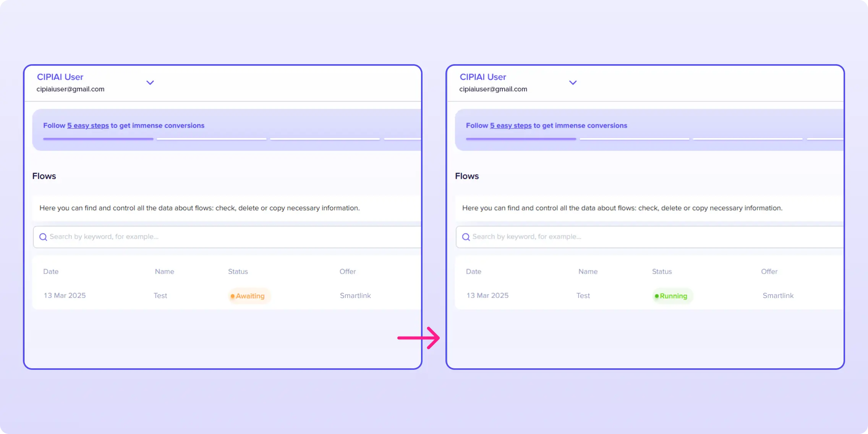Click the 'CIPIAI User' name in the left panel
Image resolution: width=868 pixels, height=434 pixels.
60,77
